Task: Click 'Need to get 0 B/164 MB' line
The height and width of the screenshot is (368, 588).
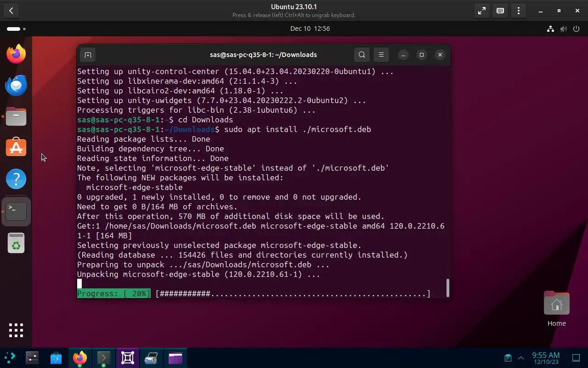Action: (x=158, y=207)
